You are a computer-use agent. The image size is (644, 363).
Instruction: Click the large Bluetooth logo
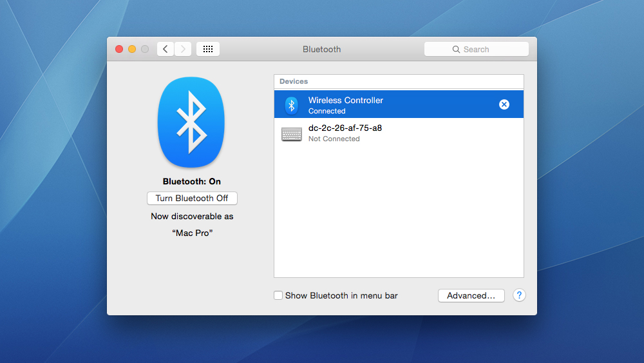[x=191, y=122]
